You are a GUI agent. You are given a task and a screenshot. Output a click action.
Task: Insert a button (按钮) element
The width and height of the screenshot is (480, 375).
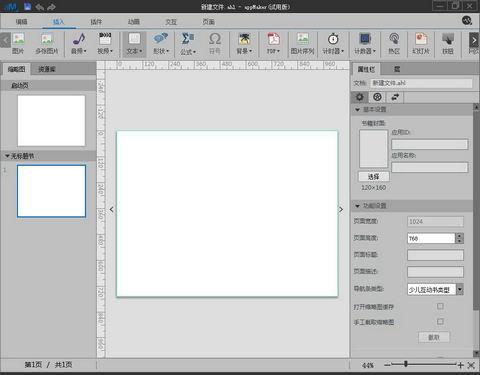coord(448,44)
